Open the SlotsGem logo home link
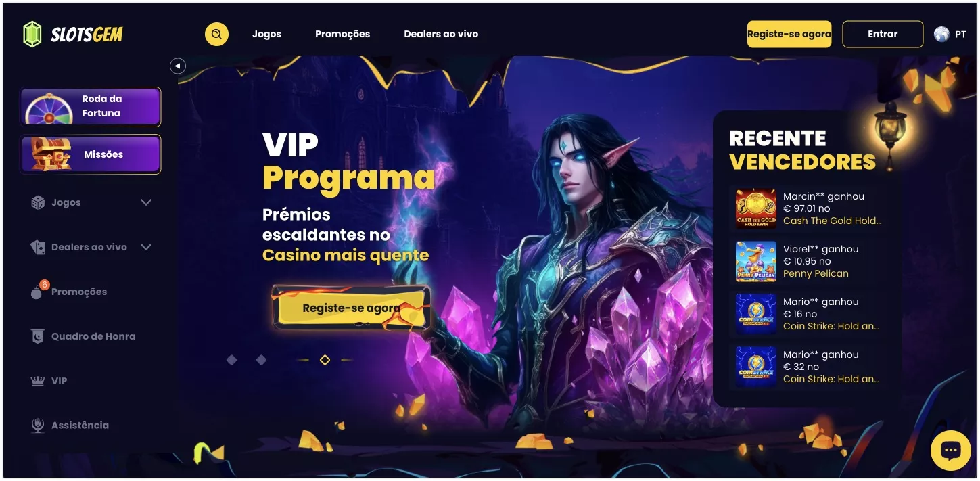 [73, 34]
